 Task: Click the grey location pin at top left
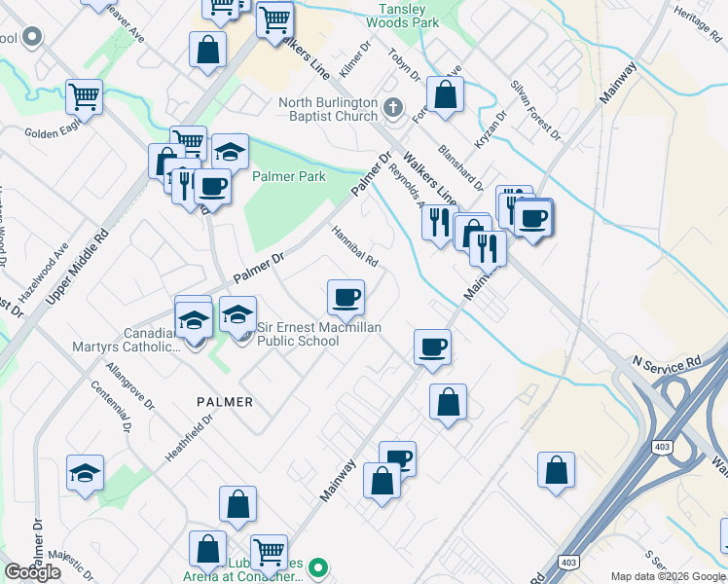[x=32, y=37]
